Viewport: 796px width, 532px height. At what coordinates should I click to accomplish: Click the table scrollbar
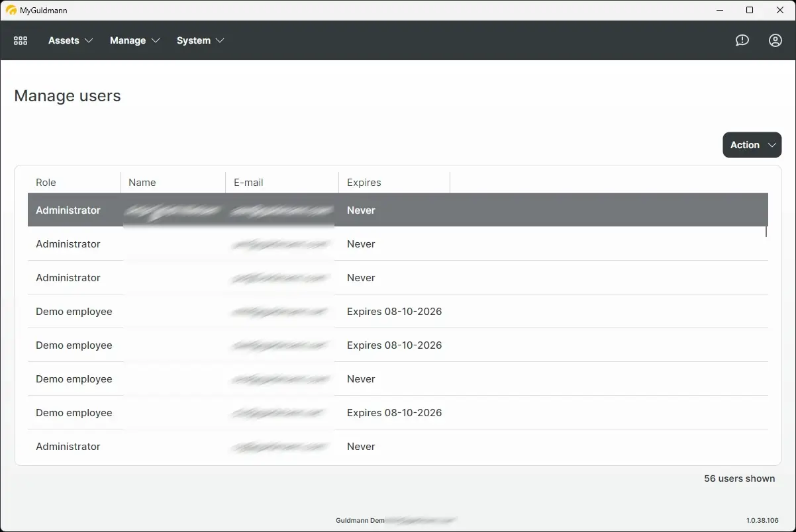pyautogui.click(x=766, y=232)
